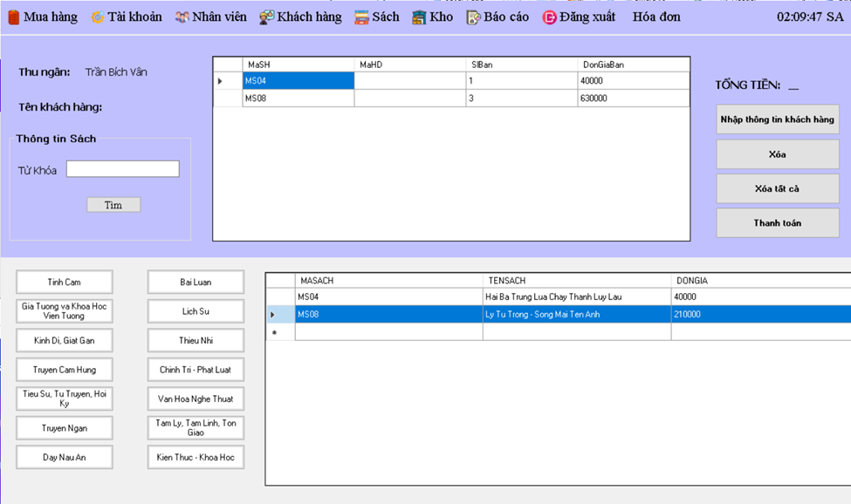851x504 pixels.
Task: Click the Thanh toán button
Action: pyautogui.click(x=777, y=222)
